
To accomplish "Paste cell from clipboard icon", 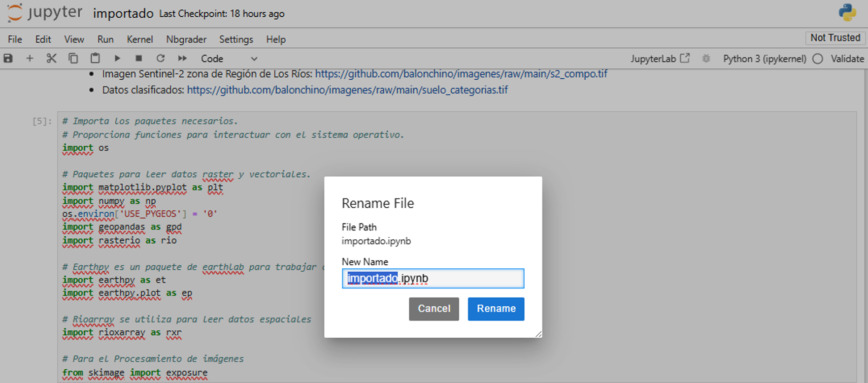I will pyautogui.click(x=95, y=59).
